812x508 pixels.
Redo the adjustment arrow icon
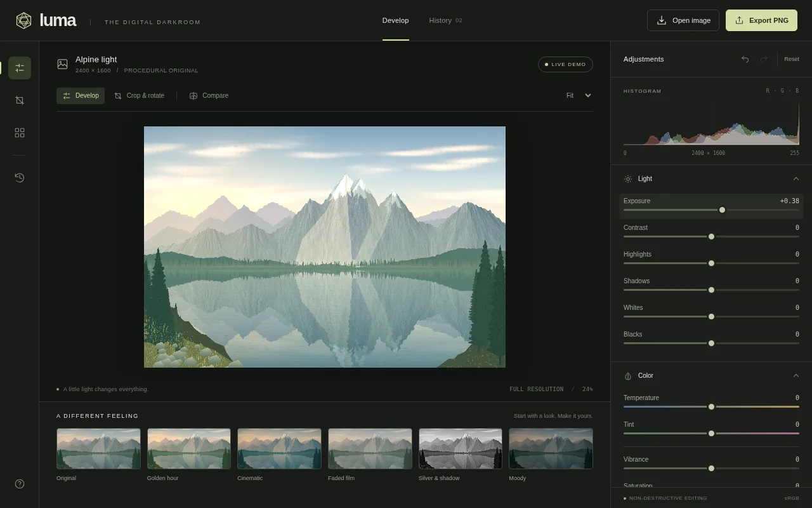pyautogui.click(x=764, y=59)
